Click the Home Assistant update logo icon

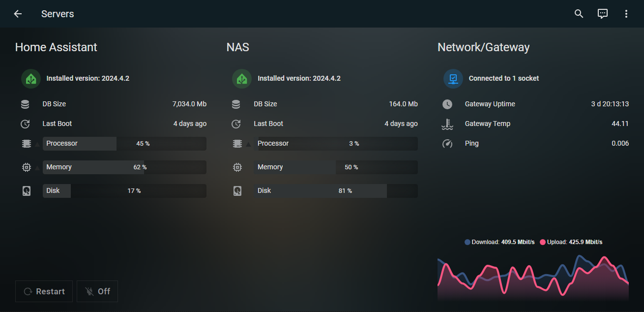coord(31,79)
